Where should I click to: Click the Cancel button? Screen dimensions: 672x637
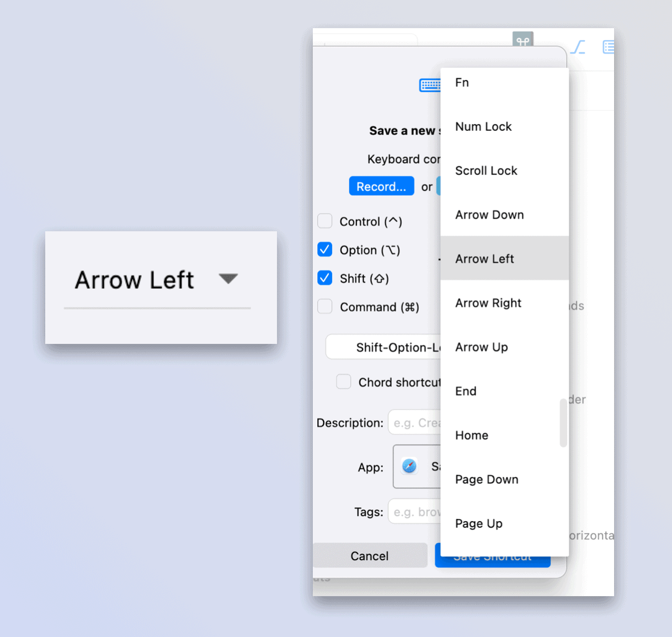pos(370,555)
